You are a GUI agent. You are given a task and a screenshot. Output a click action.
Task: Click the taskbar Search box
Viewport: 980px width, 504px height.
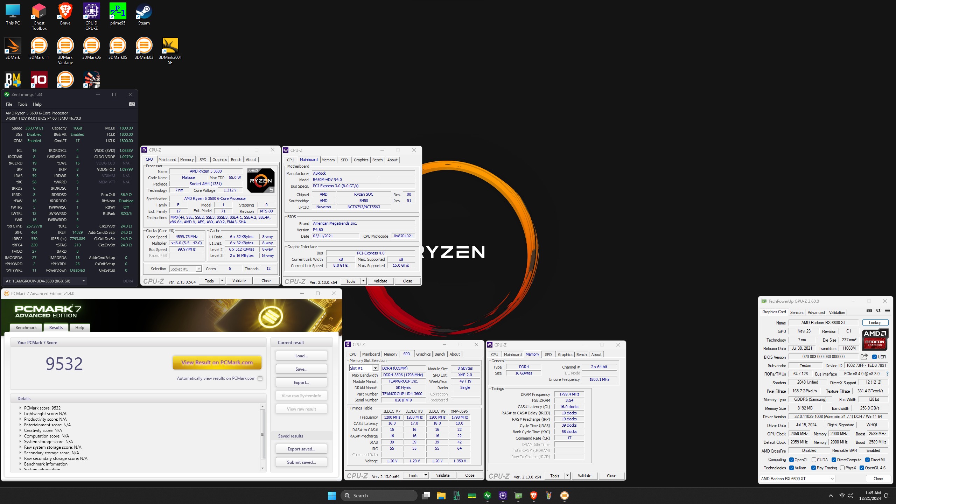379,496
